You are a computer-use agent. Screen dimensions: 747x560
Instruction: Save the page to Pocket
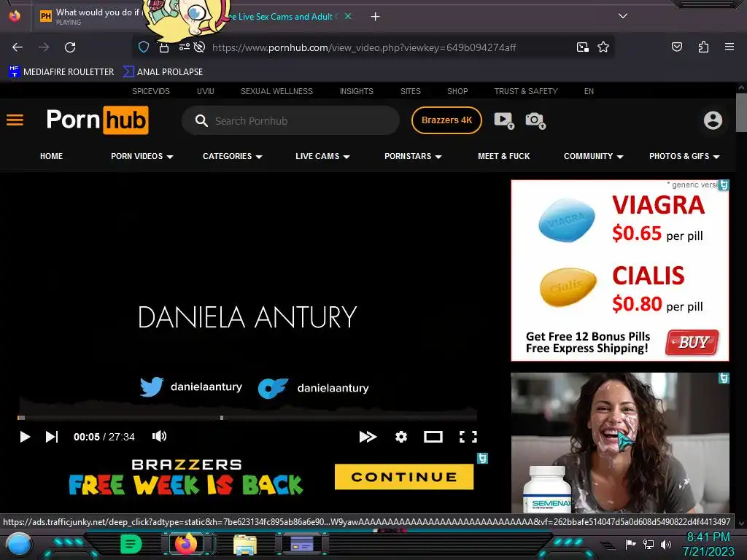(x=676, y=47)
